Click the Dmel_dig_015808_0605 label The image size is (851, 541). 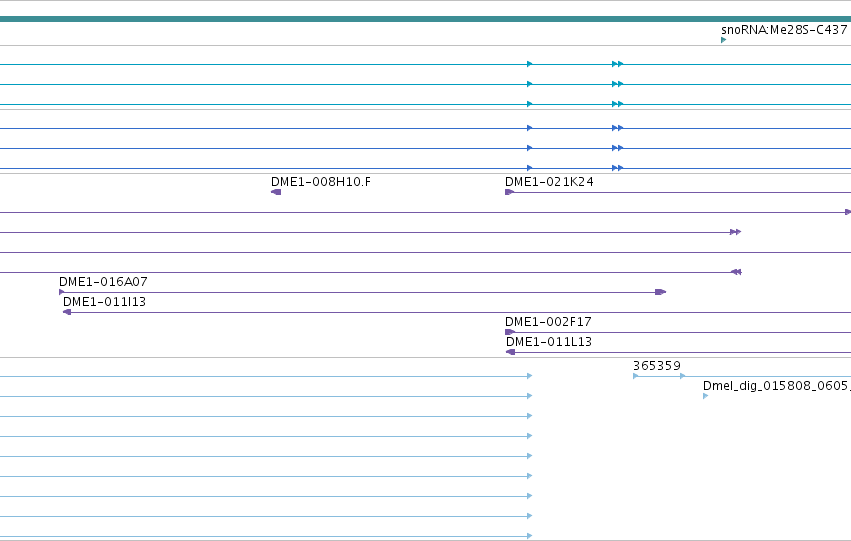777,386
